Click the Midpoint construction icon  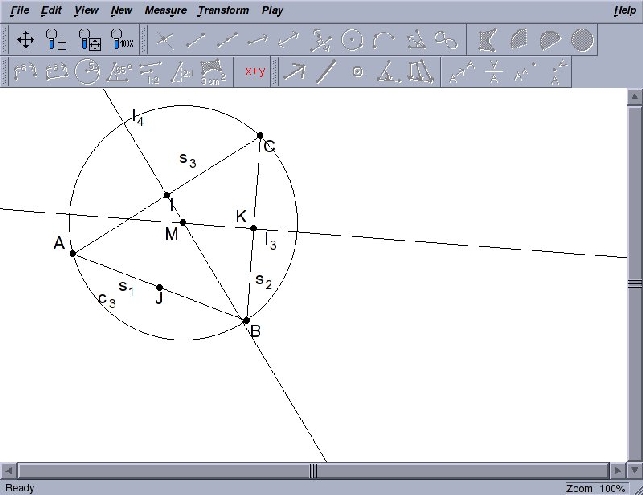pyautogui.click(x=227, y=41)
